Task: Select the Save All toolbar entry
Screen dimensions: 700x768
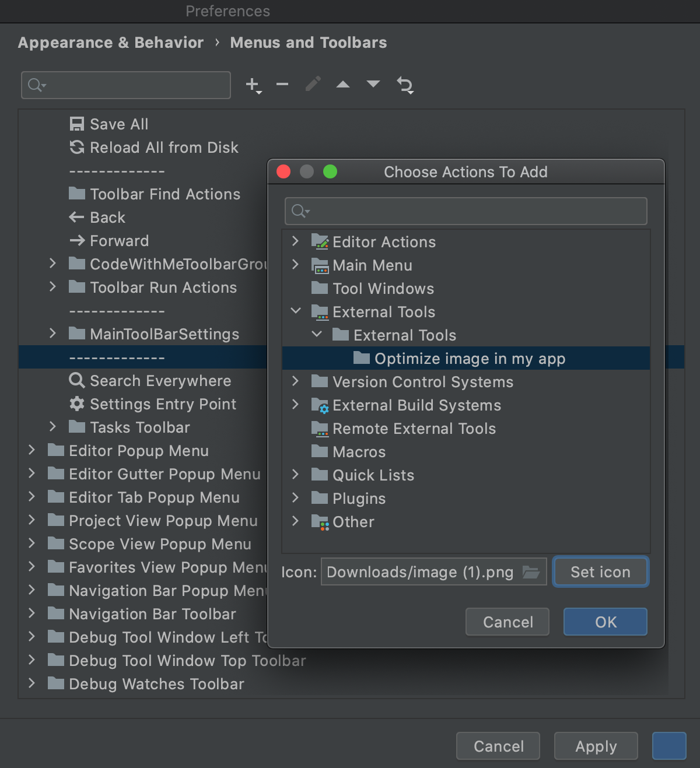Action: tap(118, 124)
